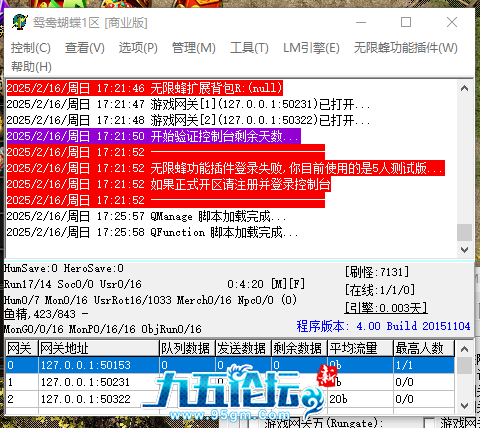480x428 pixels.
Task: Click the log line 游戏网关[2] 已打开
Action: click(x=189, y=120)
